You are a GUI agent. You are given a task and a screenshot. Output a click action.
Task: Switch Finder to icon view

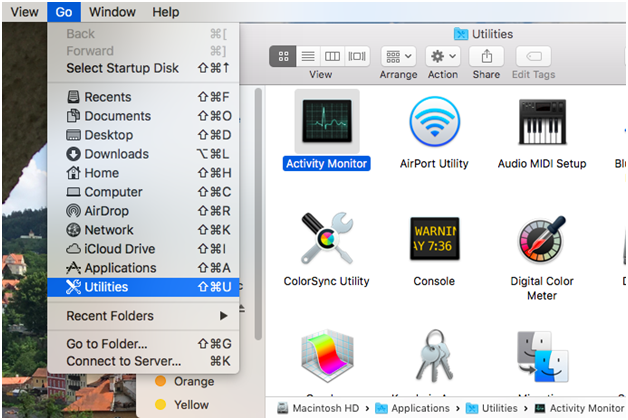(283, 56)
